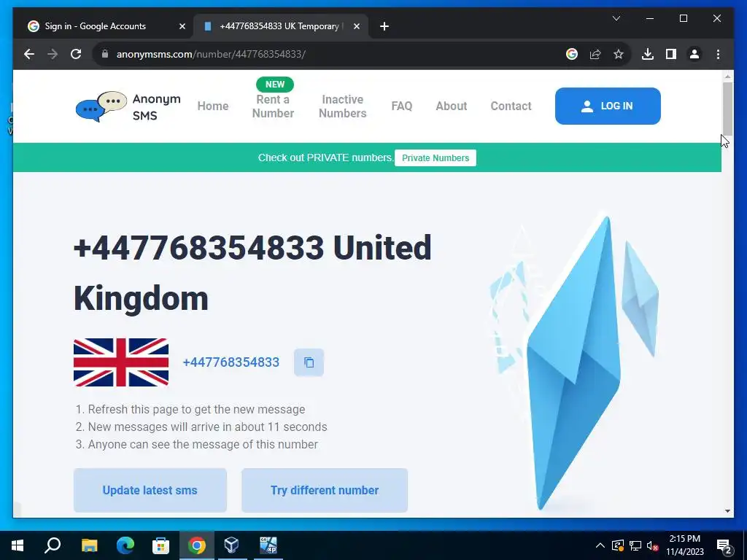This screenshot has width=747, height=560.
Task: Open VirtualBox cube icon in taskbar
Action: point(231,545)
